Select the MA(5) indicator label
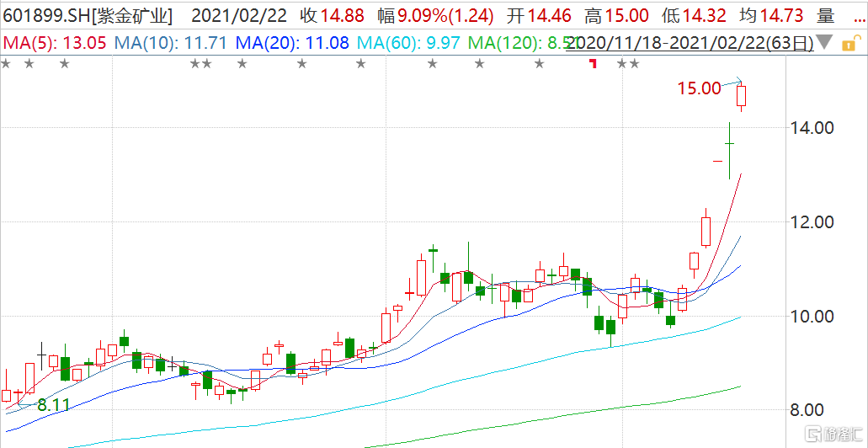 pos(56,42)
